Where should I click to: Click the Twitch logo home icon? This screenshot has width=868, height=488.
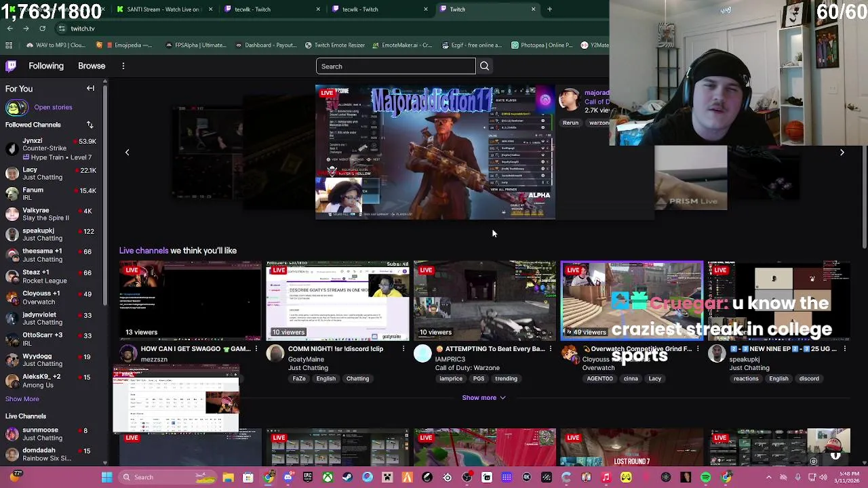pos(11,66)
